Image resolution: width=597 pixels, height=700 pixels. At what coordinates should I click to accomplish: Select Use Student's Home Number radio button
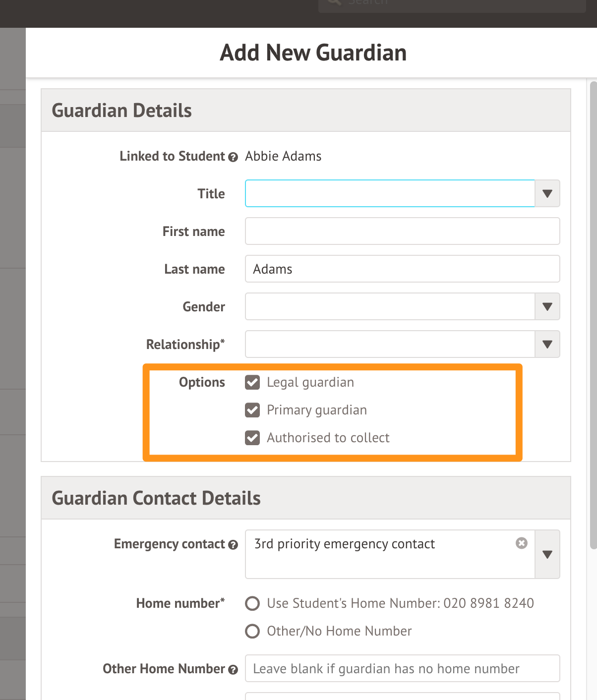252,603
